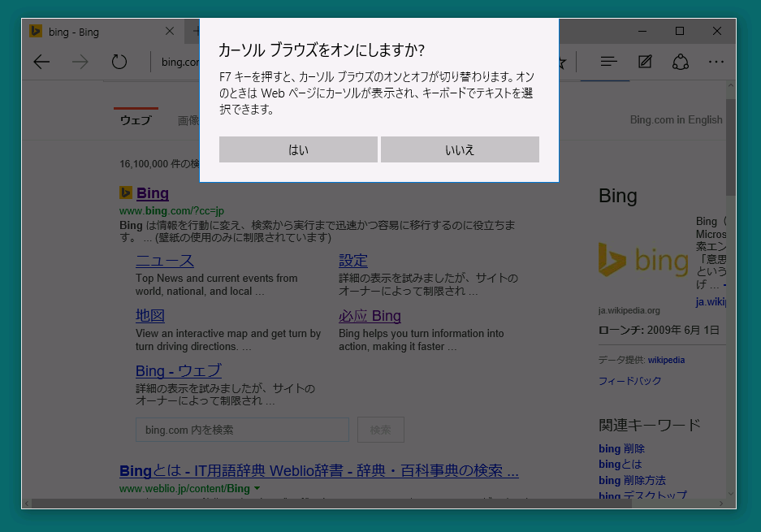Click the Share icon in the toolbar

681,62
